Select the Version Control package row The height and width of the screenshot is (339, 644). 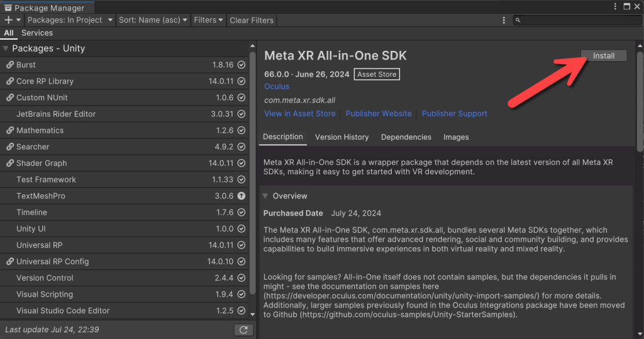(124, 278)
